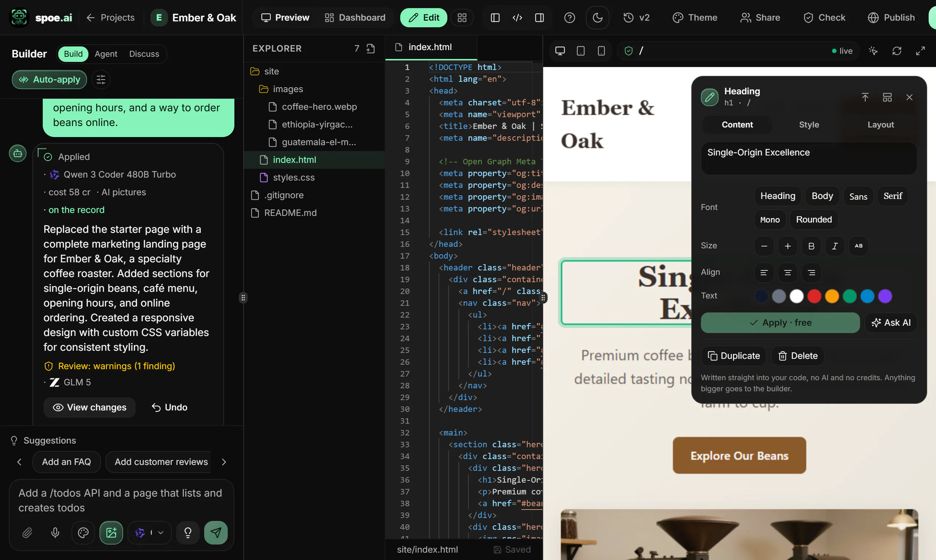The width and height of the screenshot is (936, 560).
Task: Open the Dashboard view
Action: tap(355, 17)
